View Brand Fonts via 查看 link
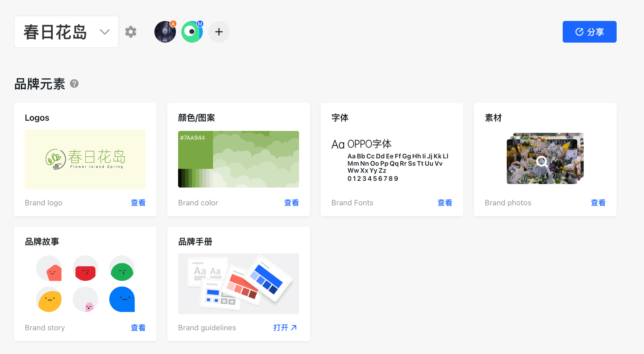The height and width of the screenshot is (354, 644). coord(445,203)
